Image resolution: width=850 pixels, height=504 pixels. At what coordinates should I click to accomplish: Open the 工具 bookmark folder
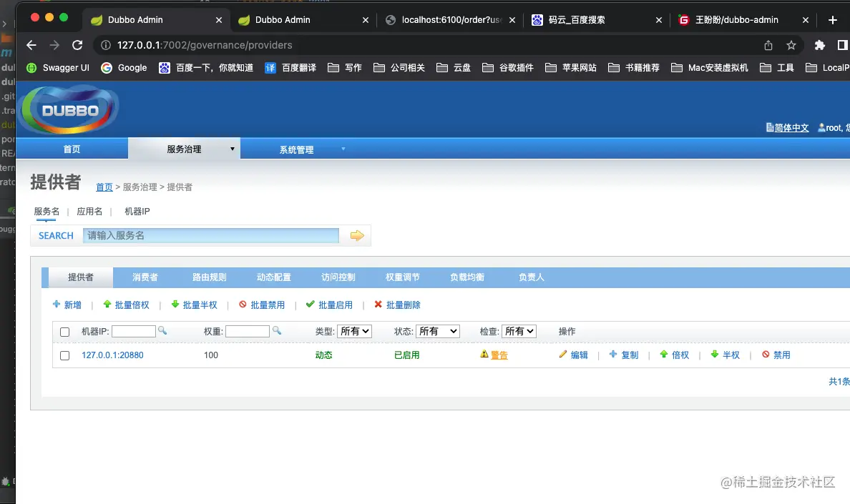(777, 68)
